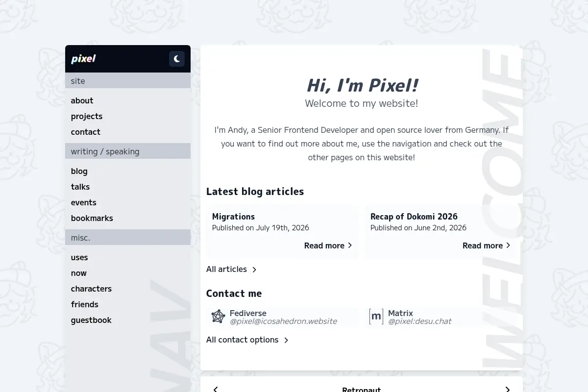The image size is (588, 392).
Task: Open the guestbook page
Action: 91,320
